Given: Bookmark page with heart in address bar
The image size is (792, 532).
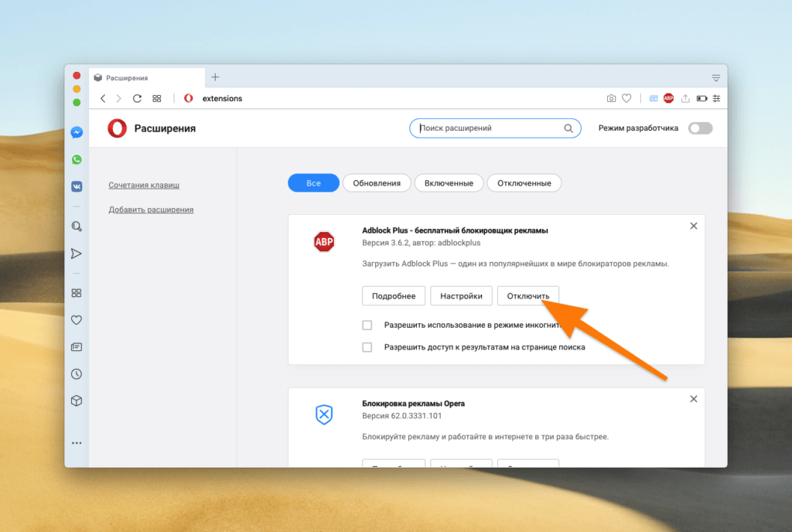Looking at the screenshot, I should [626, 98].
